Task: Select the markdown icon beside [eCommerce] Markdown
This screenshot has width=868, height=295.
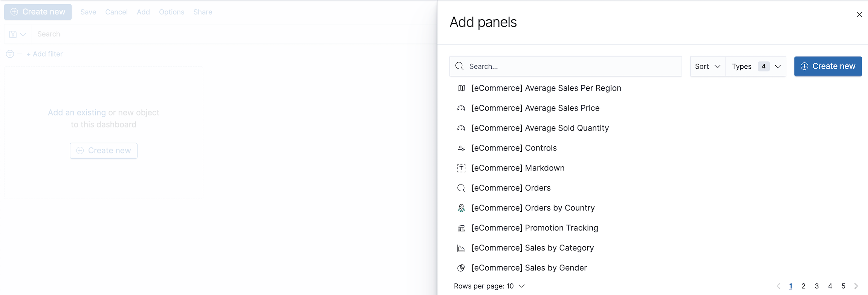Action: pyautogui.click(x=461, y=168)
